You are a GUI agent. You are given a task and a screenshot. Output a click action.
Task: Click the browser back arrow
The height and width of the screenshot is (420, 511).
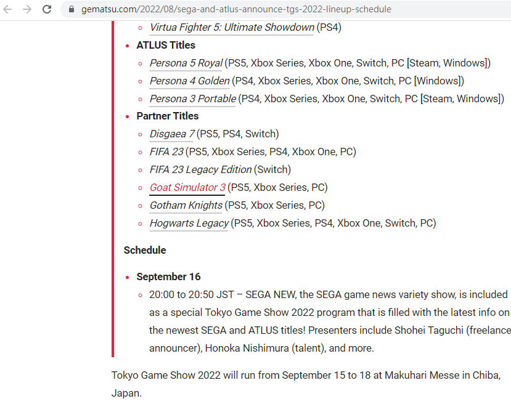[x=8, y=9]
